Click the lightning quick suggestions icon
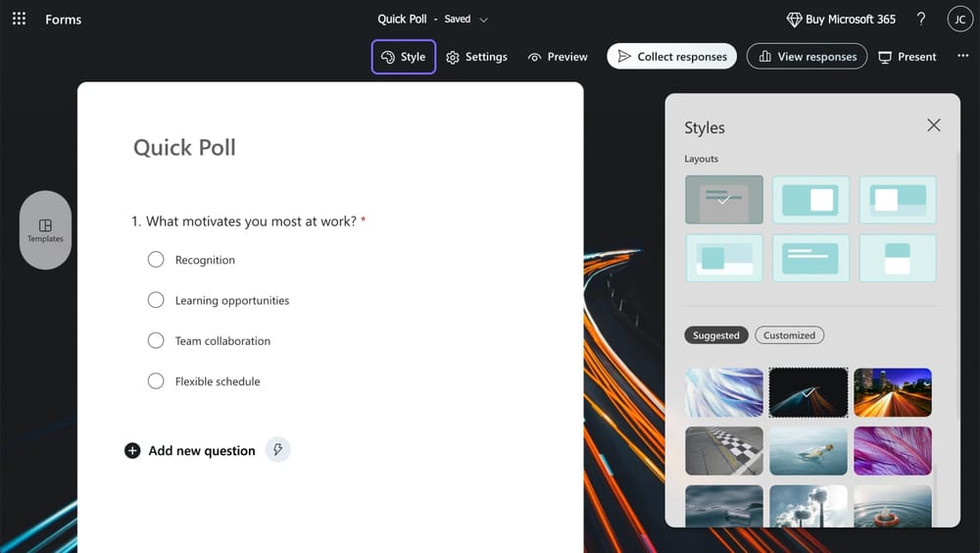980x553 pixels. (x=278, y=450)
